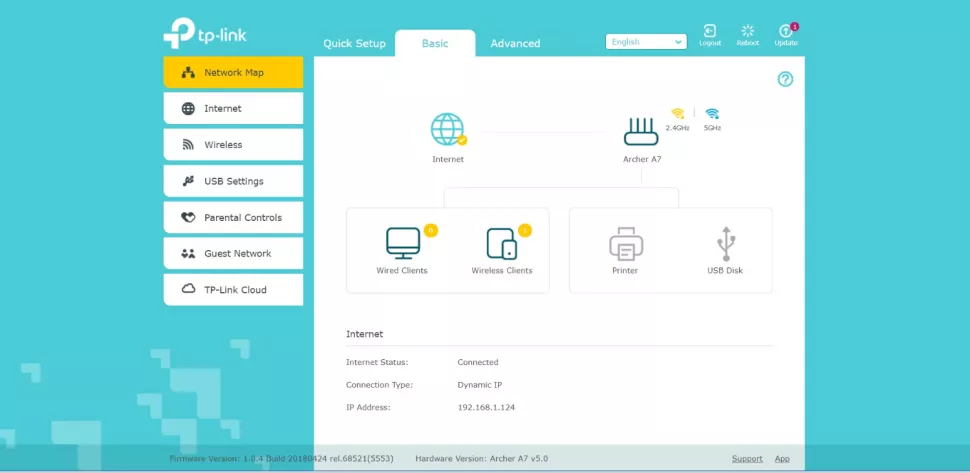
Task: Click the Update notification badge
Action: tap(794, 27)
